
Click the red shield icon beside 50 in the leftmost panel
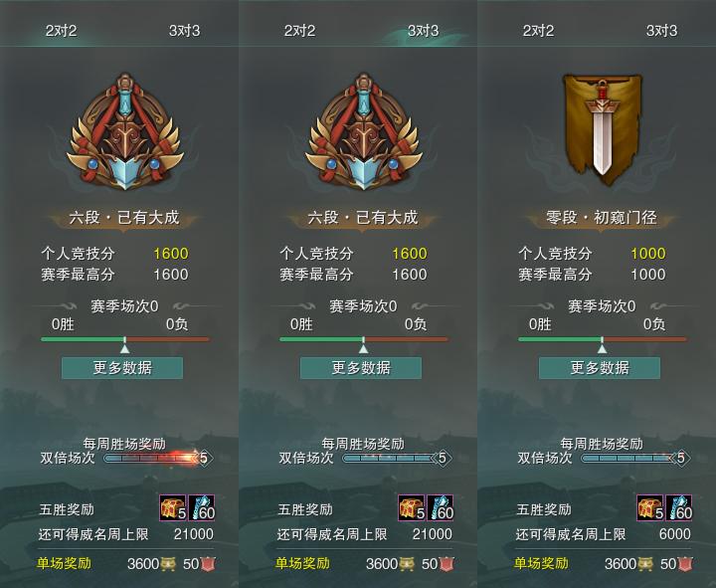click(x=208, y=564)
